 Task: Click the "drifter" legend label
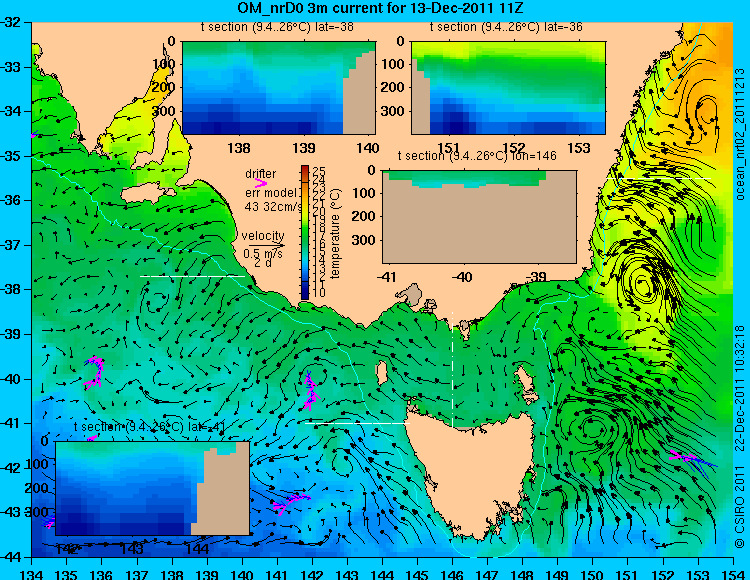pyautogui.click(x=261, y=174)
